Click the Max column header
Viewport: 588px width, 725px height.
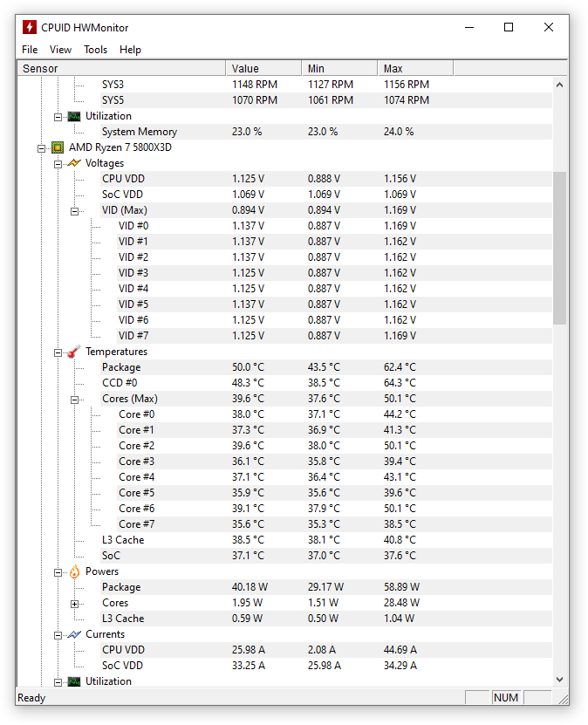(x=415, y=68)
